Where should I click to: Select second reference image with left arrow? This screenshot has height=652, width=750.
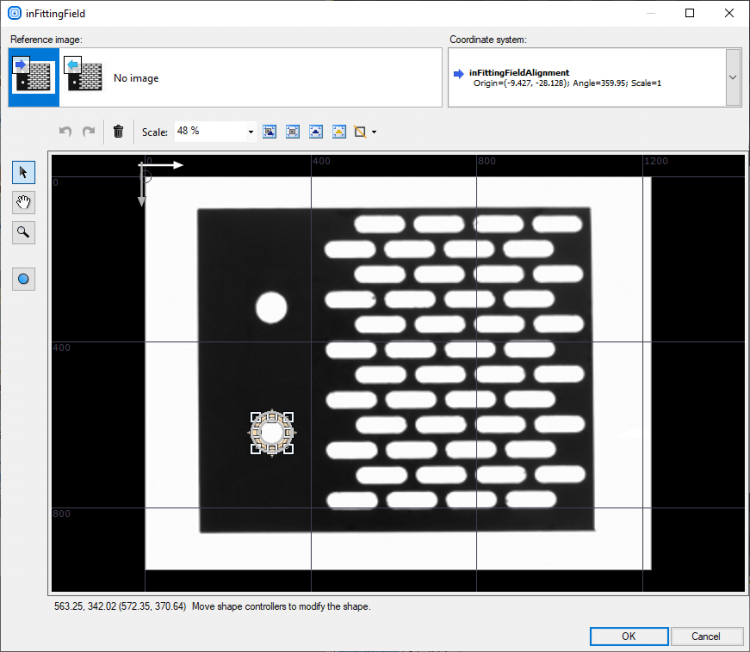(84, 77)
